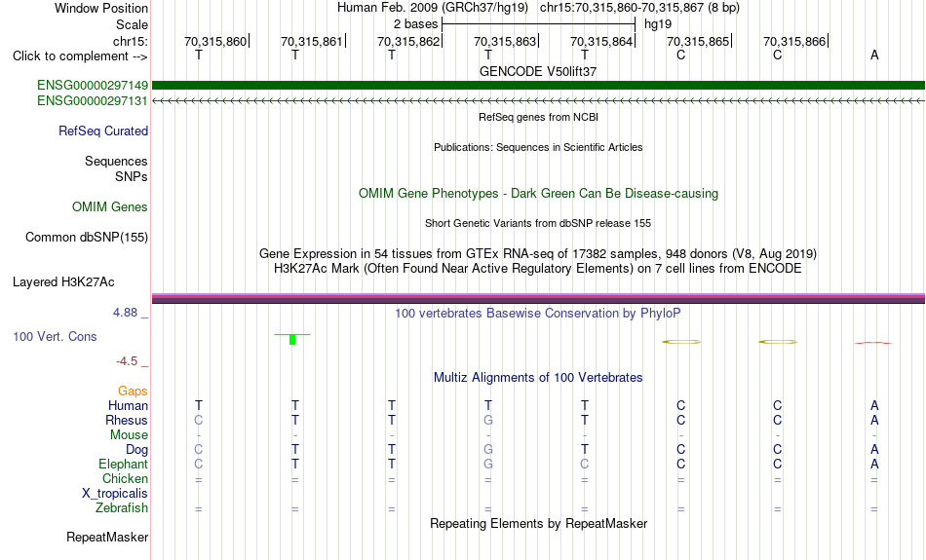This screenshot has height=560, width=926.
Task: Click the Sequences SNPs track label
Action: point(116,168)
